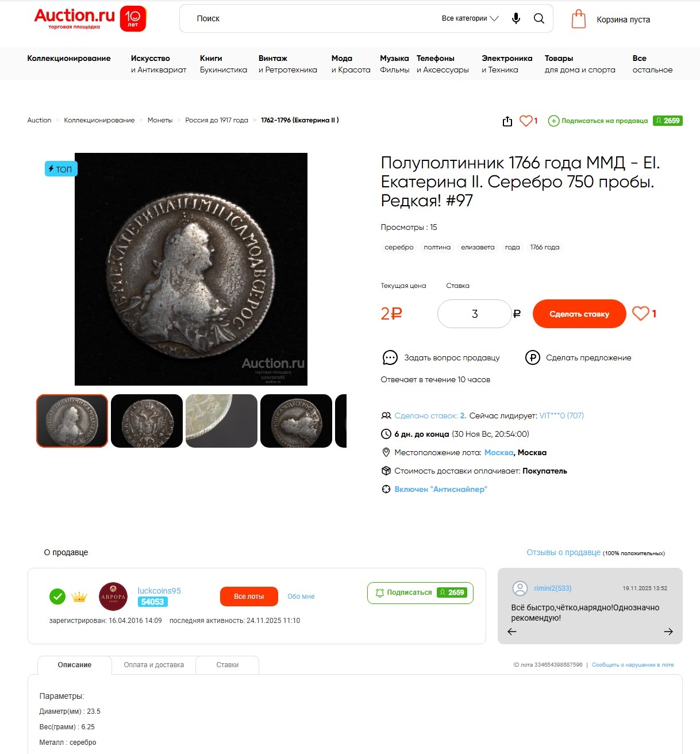The width and height of the screenshot is (700, 754).
Task: Expand the 'Все категории' dropdown
Action: [x=470, y=18]
